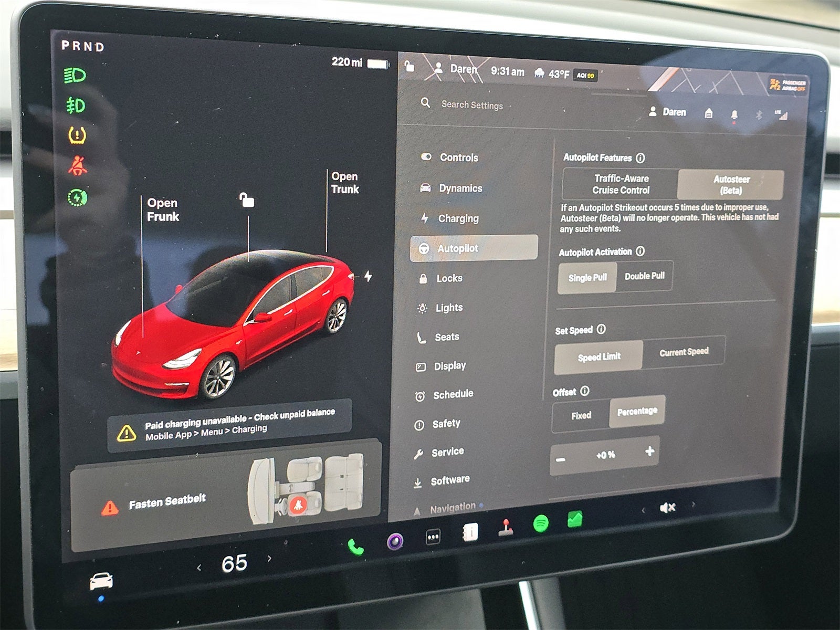Increase the speed offset with the plus stepper
Viewport: 840px width, 630px height.
click(x=649, y=451)
